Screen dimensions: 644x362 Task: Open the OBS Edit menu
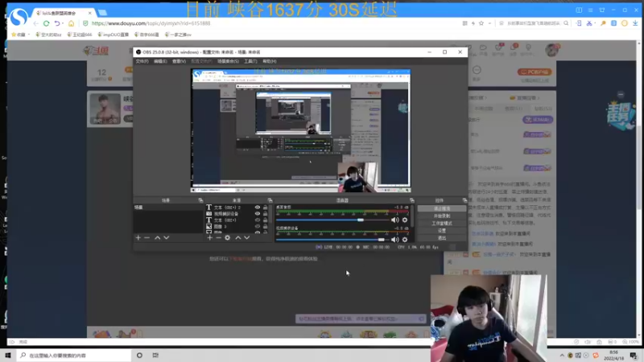[x=160, y=61]
